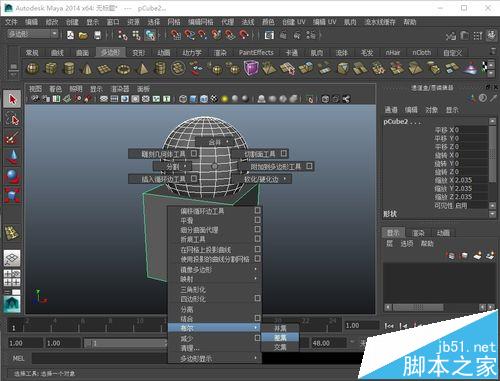The image size is (500, 381).
Task: Create a polygon pyramid from the shelf
Action: (x=142, y=68)
